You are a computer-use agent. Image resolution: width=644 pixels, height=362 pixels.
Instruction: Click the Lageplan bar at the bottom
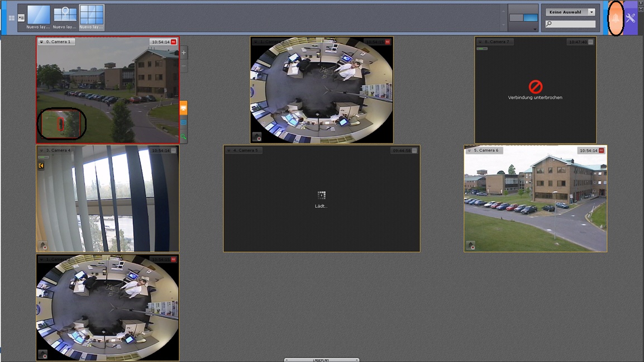(x=322, y=360)
